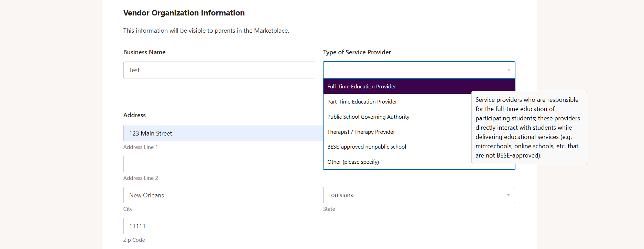Screen dimensions: 644x249
Task: Click the Business Name field containing Test
Action: 219,70
